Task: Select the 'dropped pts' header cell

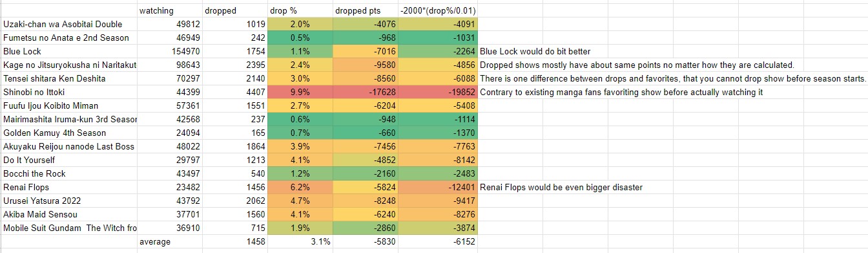Action: tap(365, 10)
